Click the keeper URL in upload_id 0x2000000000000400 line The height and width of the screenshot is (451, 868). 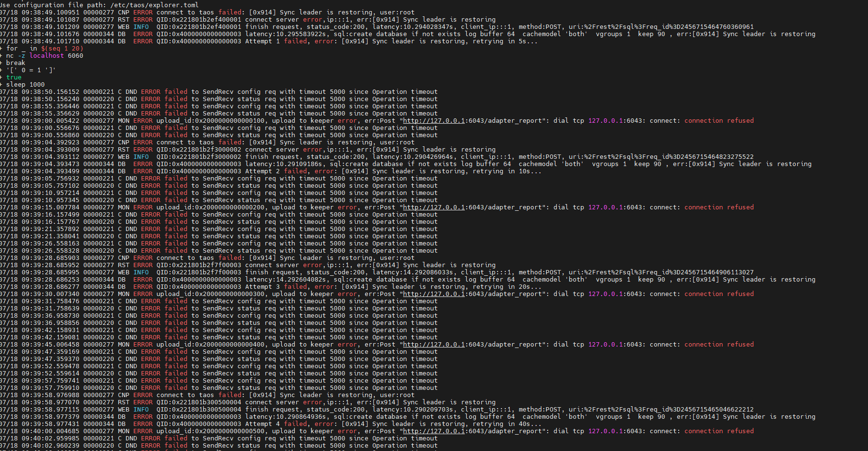434,345
